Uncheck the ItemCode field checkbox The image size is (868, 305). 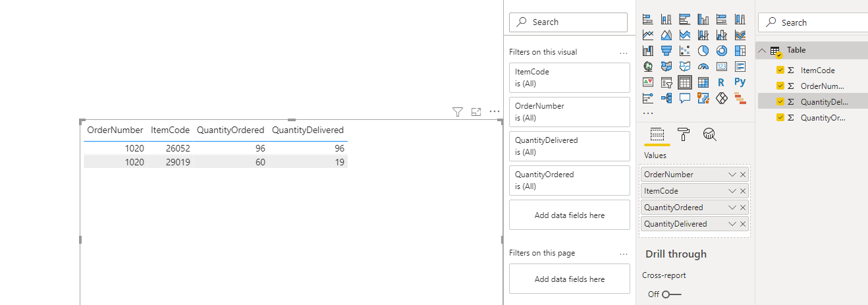click(780, 70)
